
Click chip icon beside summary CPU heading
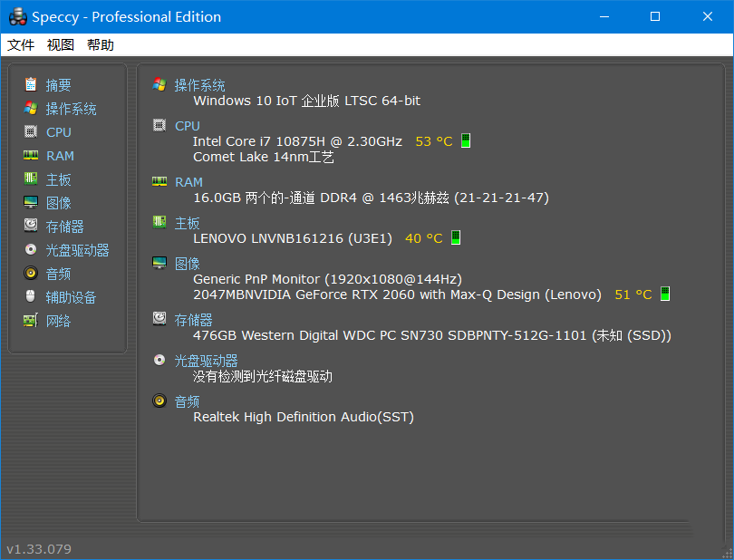point(159,125)
